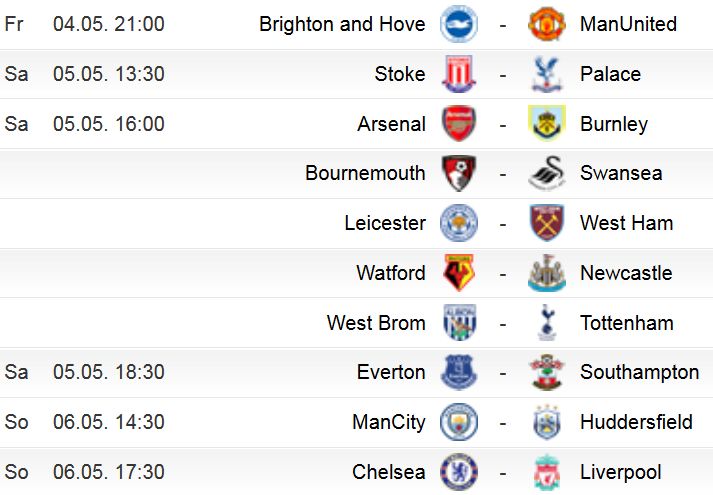Click the Newcastle team name
713x495 pixels.
click(626, 273)
